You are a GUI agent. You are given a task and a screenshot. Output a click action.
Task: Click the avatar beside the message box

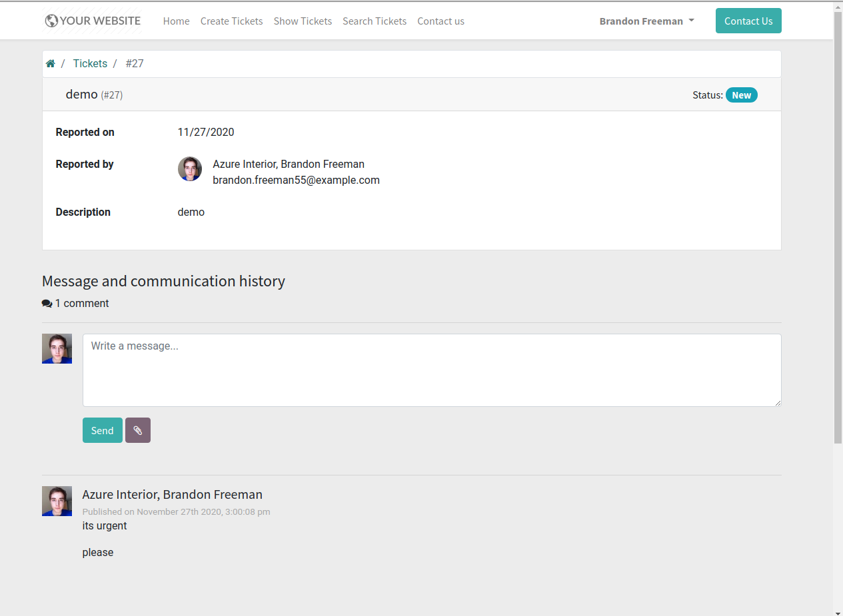[57, 348]
